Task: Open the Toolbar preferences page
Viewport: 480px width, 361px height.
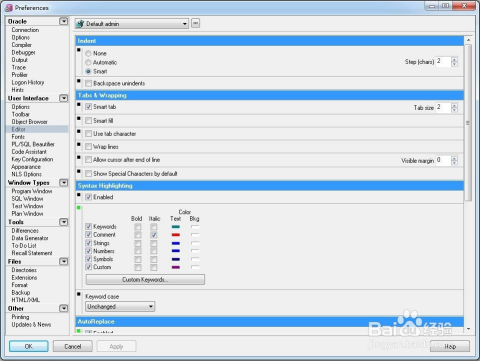Action: 21,114
